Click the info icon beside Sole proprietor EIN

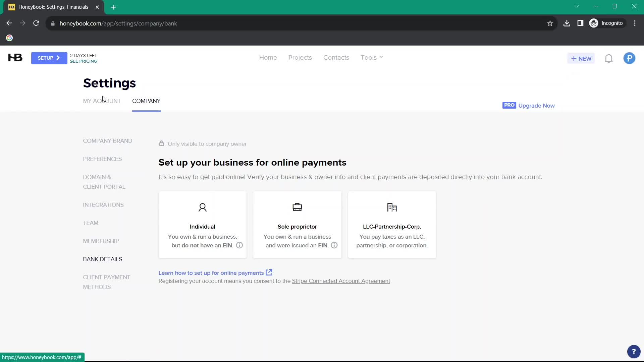334,245
